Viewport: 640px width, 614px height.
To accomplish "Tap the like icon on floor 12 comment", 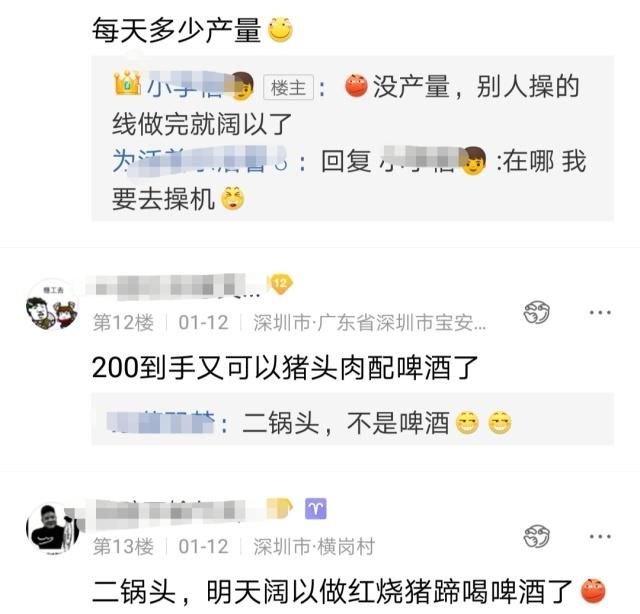I will point(536,313).
